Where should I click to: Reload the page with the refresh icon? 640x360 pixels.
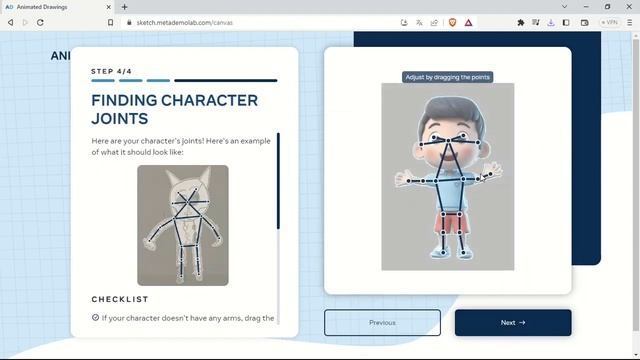[40, 22]
